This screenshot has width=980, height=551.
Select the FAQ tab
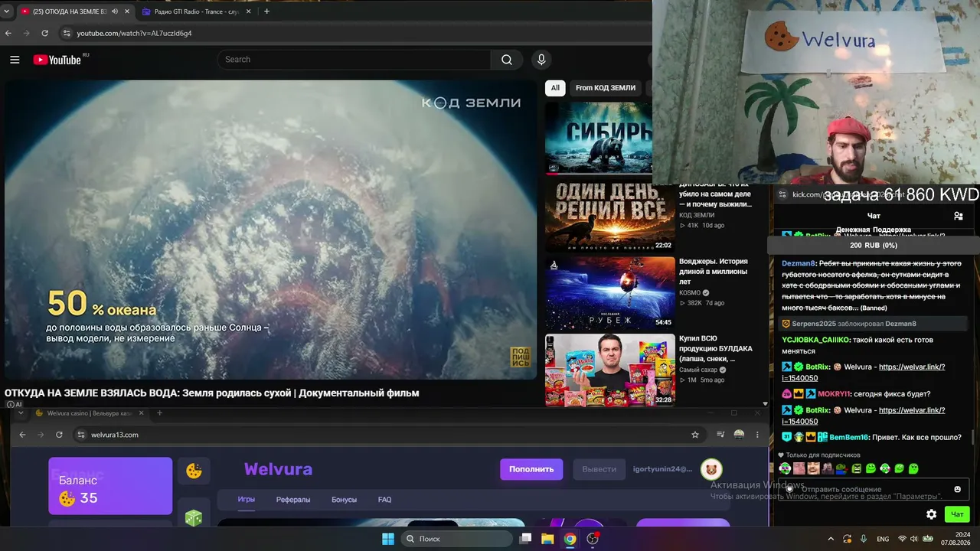(384, 500)
